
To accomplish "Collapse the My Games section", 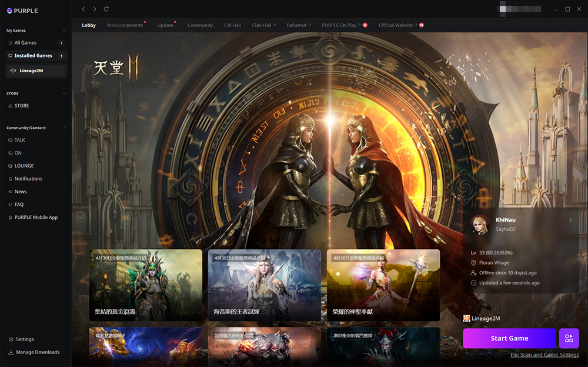I will pos(64,31).
